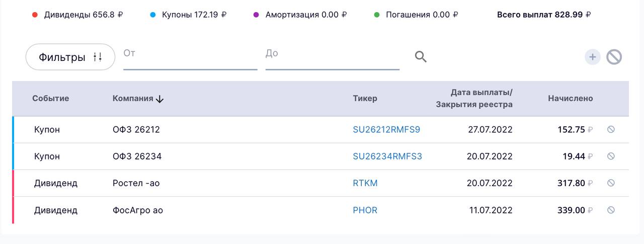Click the green Погашения legend dot
Viewport: 644px width, 244px height.
click(377, 15)
